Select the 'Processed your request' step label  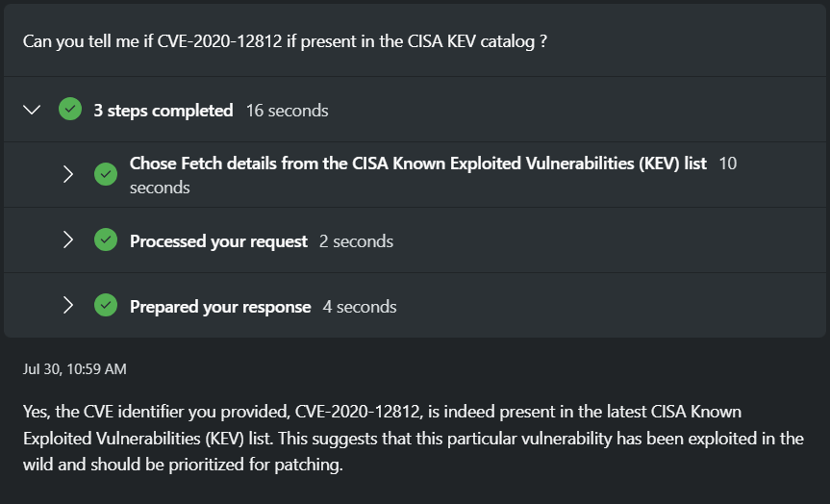(x=218, y=241)
